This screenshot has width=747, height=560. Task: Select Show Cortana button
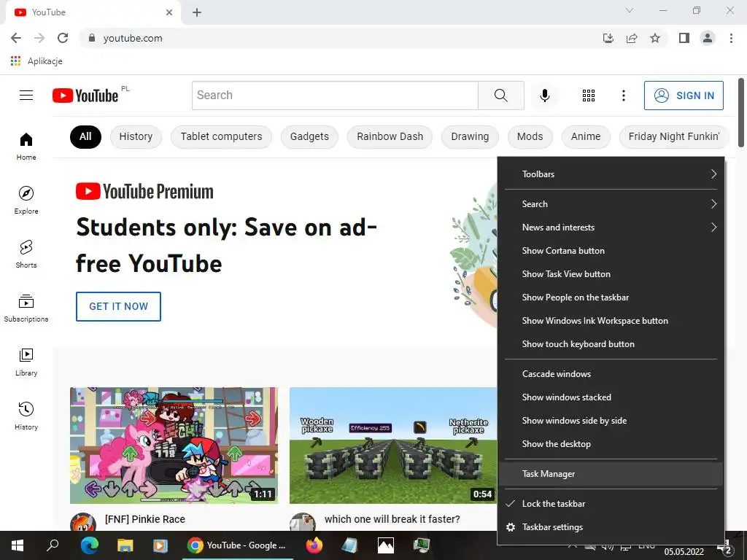(611, 251)
